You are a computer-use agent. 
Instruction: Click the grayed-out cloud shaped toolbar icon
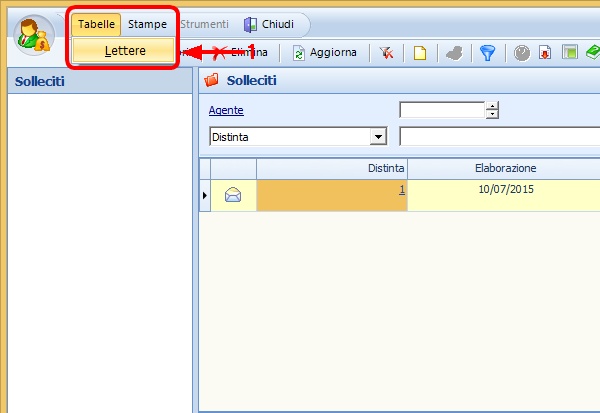(x=453, y=52)
